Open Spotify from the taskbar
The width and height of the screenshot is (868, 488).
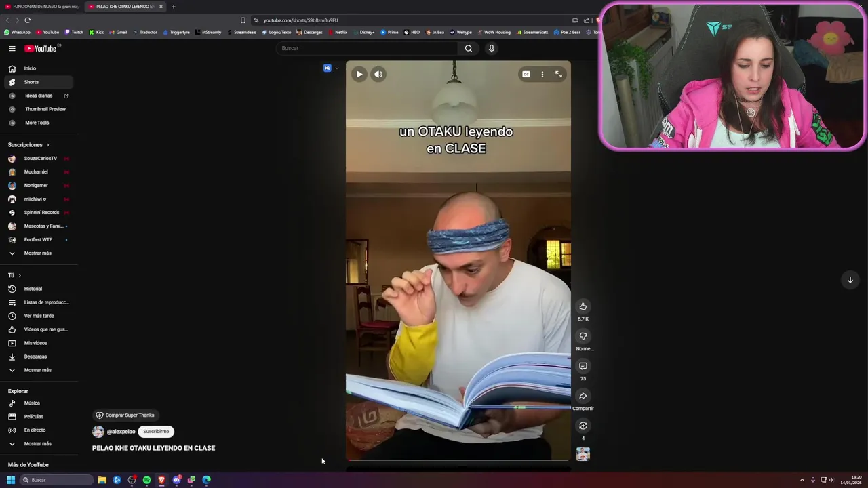point(146,480)
